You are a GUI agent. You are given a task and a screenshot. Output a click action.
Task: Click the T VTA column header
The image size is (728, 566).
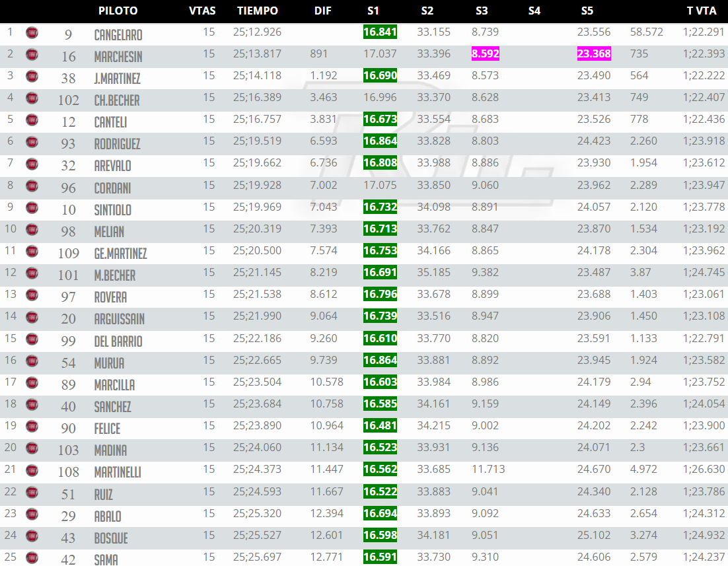pyautogui.click(x=701, y=11)
